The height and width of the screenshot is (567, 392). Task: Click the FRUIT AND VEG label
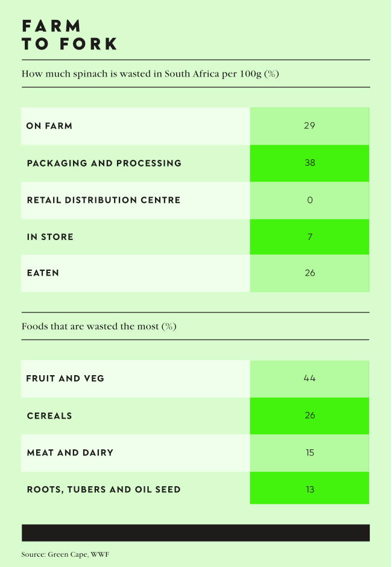[65, 378]
